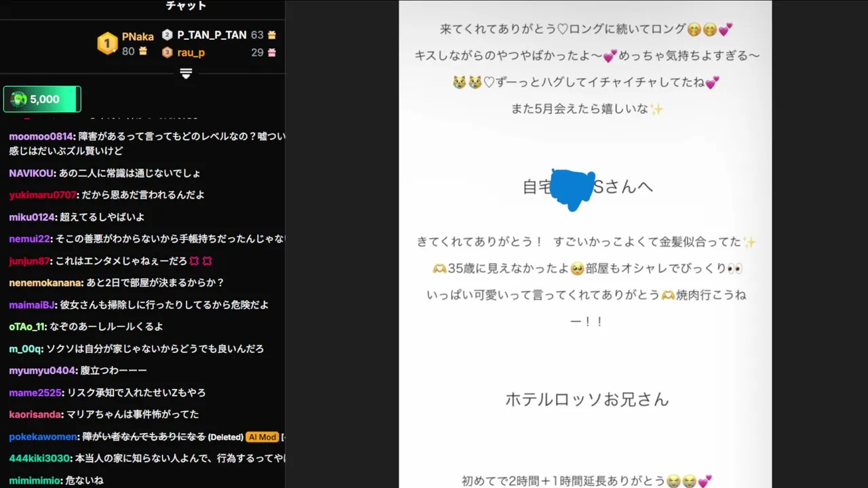Open P_TAN_P_TAN's profile from the leaderboard
The image size is (868, 488).
212,35
